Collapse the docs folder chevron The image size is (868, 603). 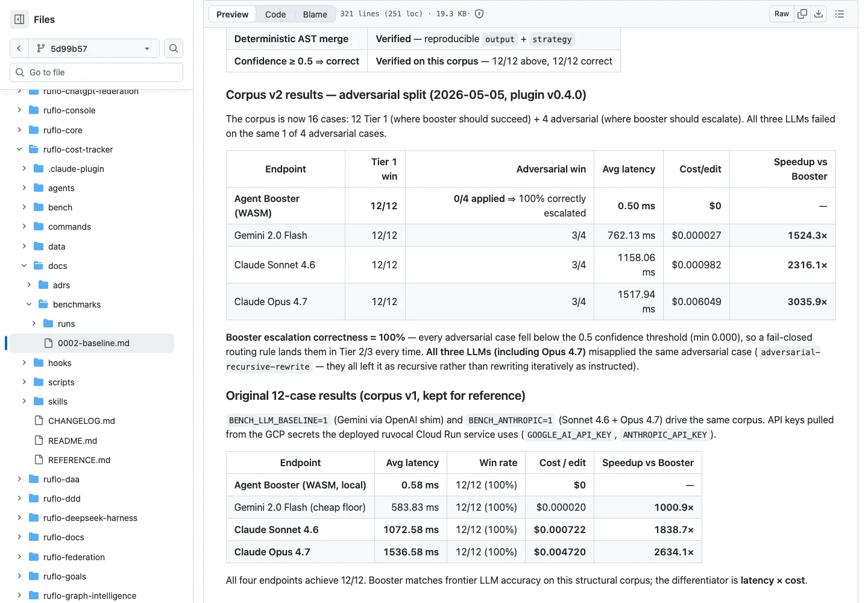coord(24,265)
